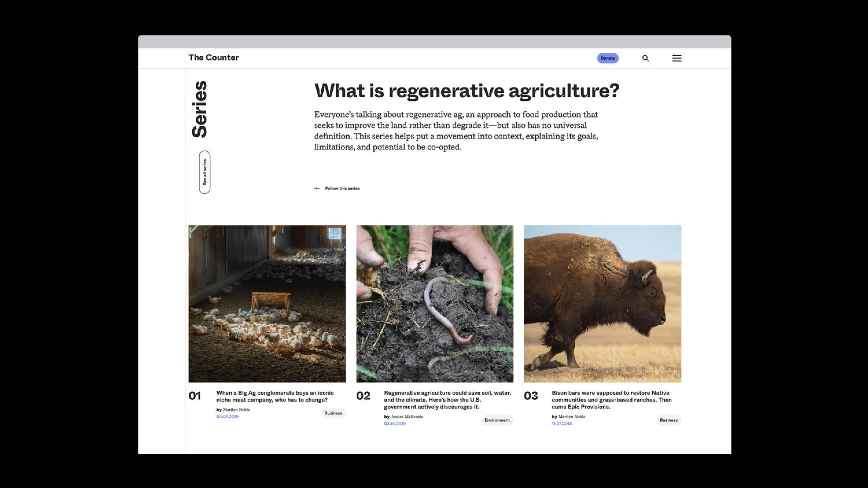
Task: Open the earthworm soil article thumbnail
Action: [435, 303]
